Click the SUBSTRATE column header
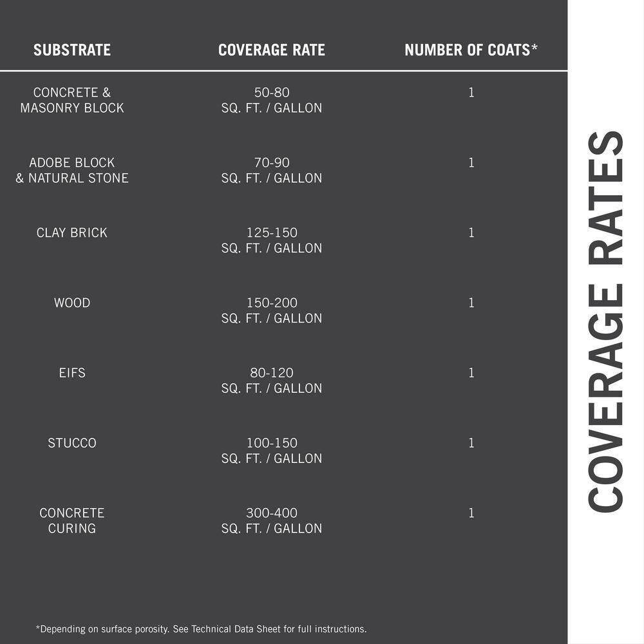 point(72,50)
